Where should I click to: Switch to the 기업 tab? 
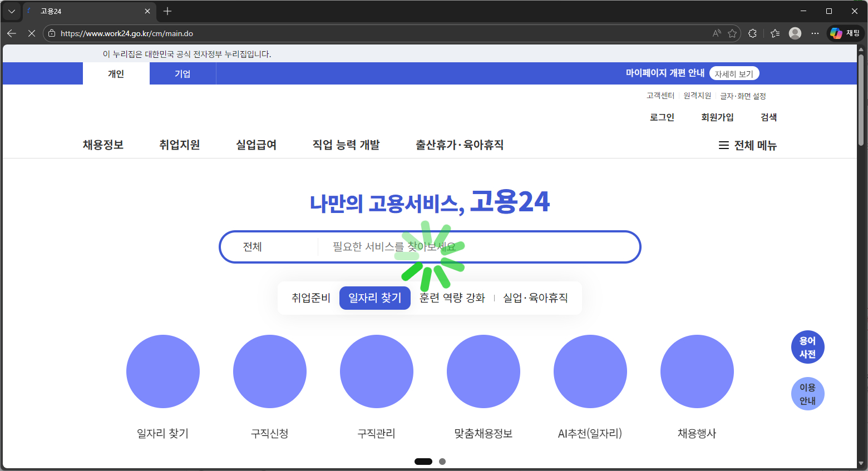183,74
